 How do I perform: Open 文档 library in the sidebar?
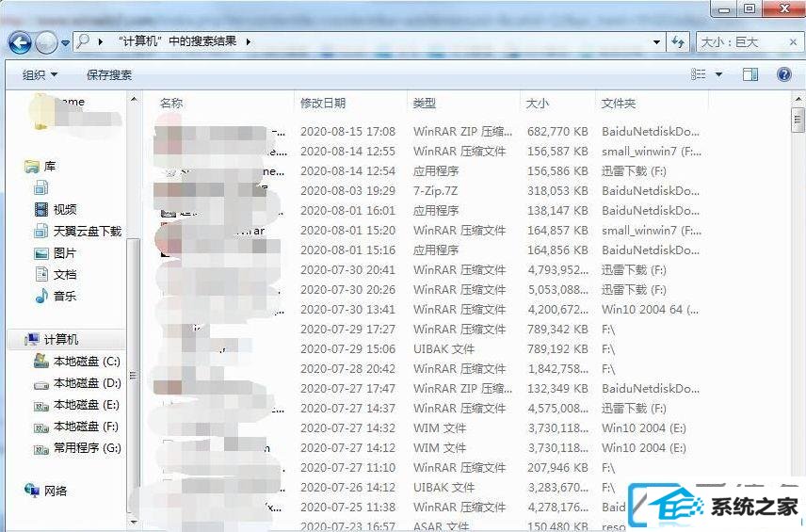65,275
